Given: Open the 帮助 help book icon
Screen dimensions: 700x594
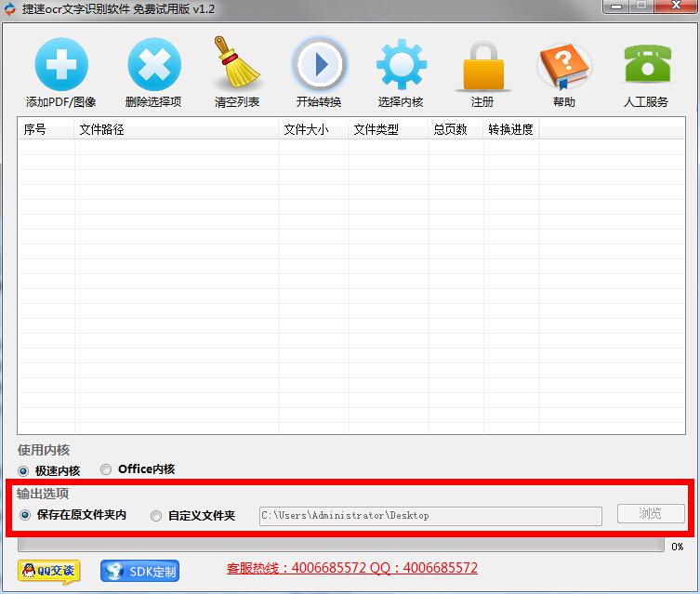Looking at the screenshot, I should [564, 65].
